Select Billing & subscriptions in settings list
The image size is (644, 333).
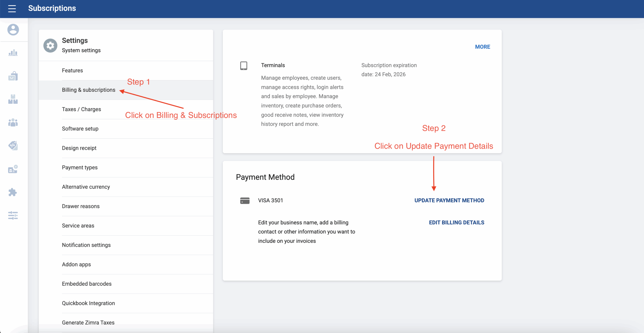pyautogui.click(x=89, y=90)
